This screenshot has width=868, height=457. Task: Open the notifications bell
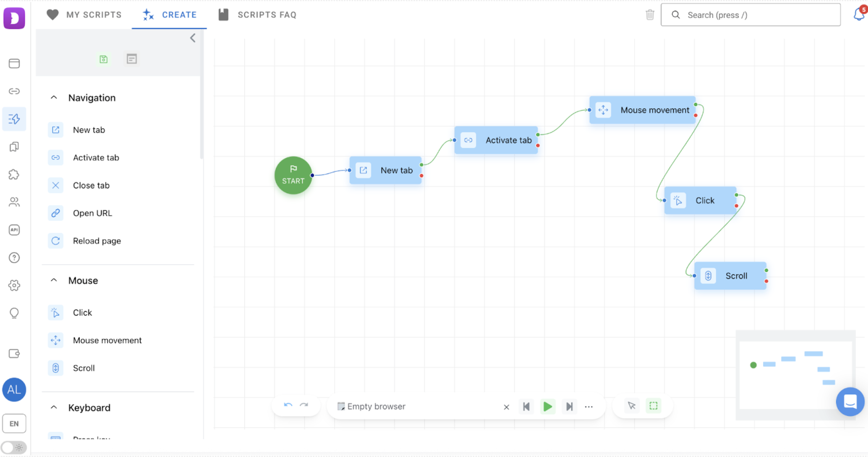tap(859, 15)
